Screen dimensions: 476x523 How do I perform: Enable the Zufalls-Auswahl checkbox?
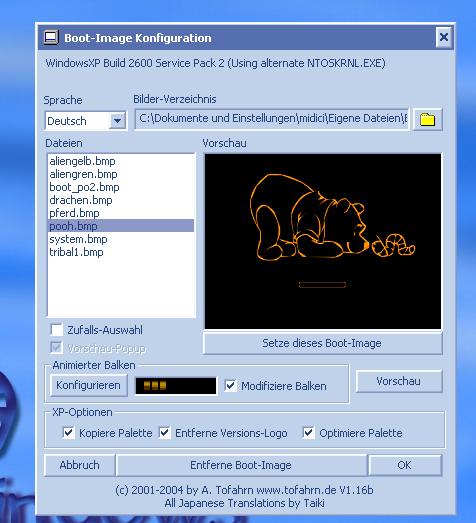[x=56, y=330]
